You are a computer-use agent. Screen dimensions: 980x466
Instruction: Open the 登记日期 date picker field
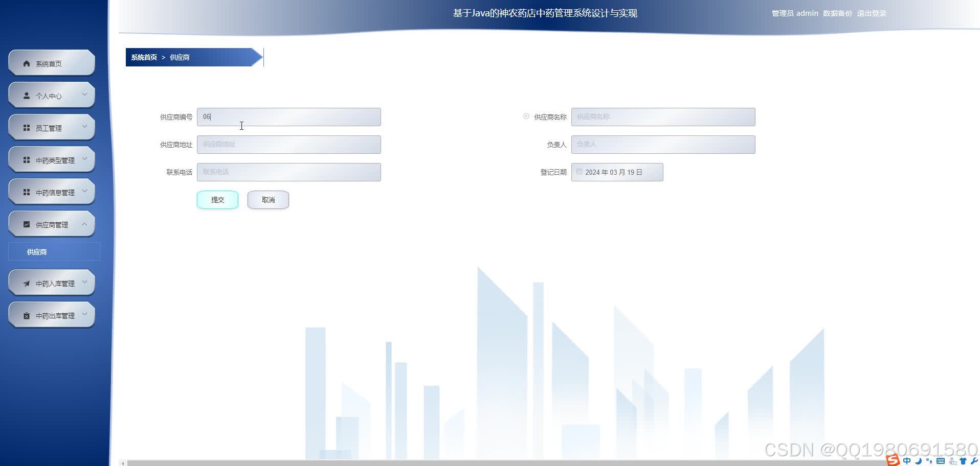tap(617, 172)
